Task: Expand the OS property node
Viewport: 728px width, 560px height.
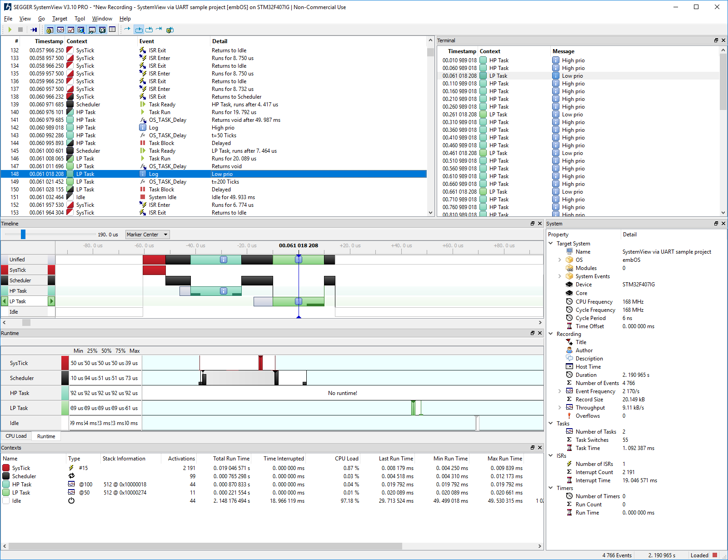Action: 559,260
